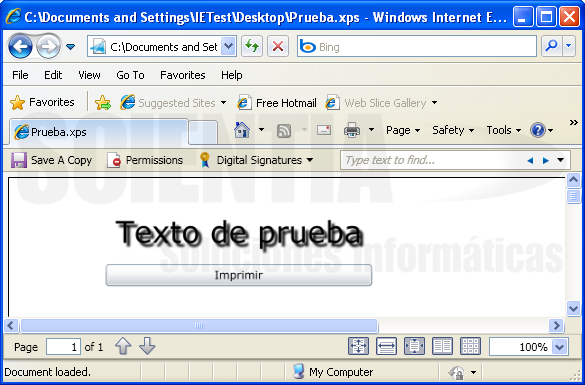585x385 pixels.
Task: Click Internet Explorer icon in title bar
Action: pyautogui.click(x=13, y=16)
